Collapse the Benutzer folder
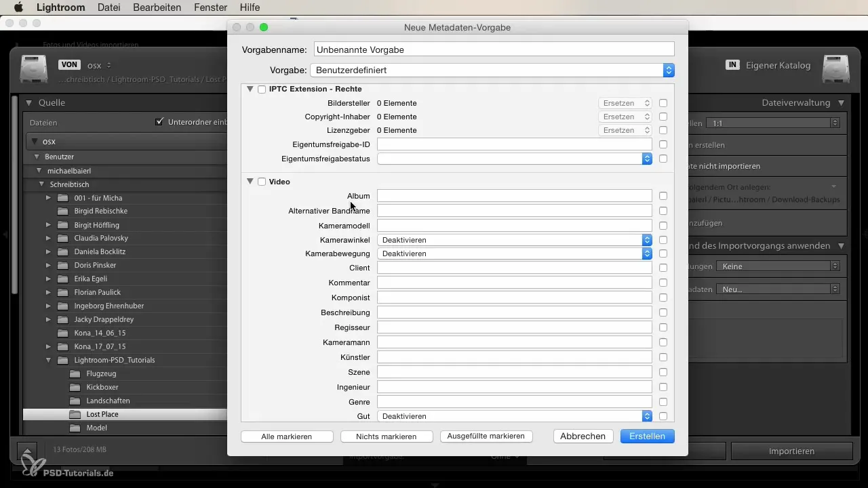Viewport: 868px width, 488px height. (37, 157)
